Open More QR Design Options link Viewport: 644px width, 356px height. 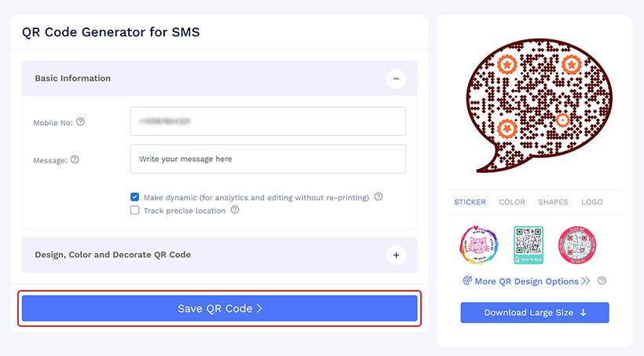pyautogui.click(x=526, y=281)
